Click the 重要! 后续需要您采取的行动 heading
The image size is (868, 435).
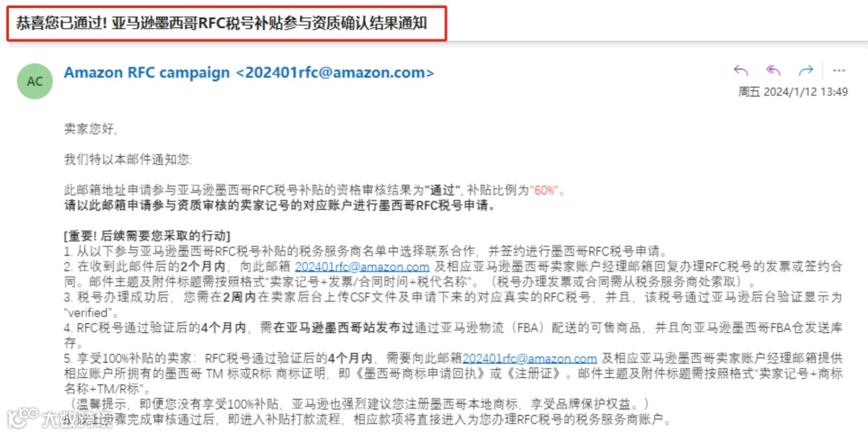[147, 236]
